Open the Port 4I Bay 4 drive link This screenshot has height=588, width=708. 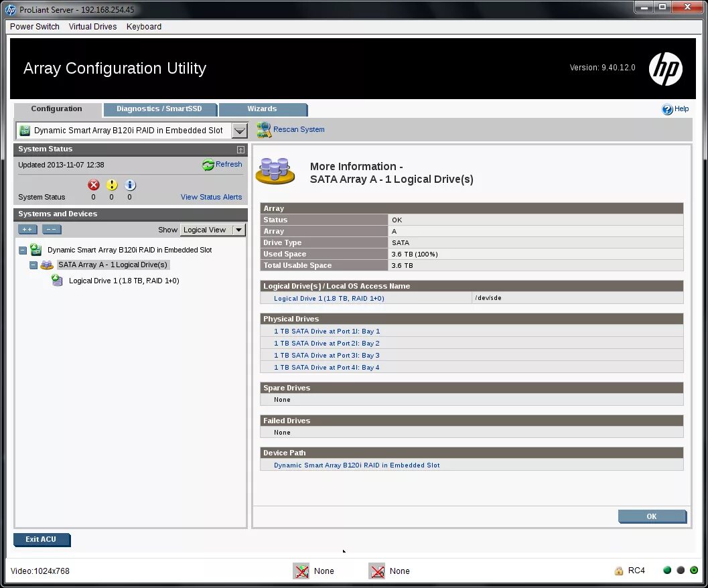tap(327, 368)
